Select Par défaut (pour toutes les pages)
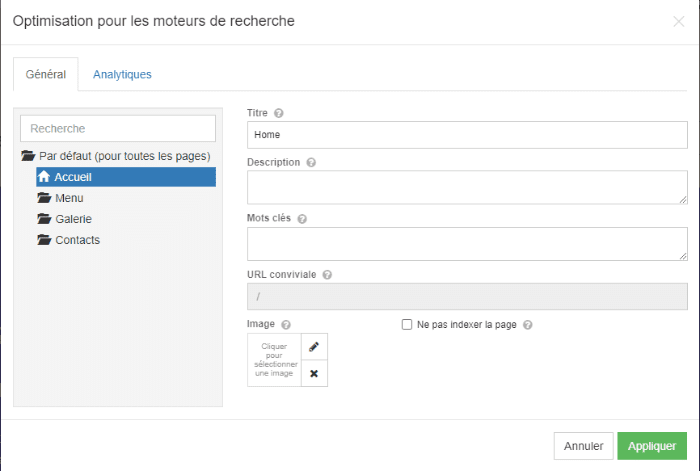 [x=125, y=156]
